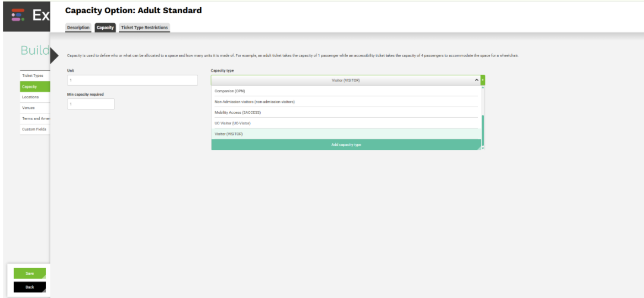Click the green add button beside the Capacity type dropdown

coord(483,80)
